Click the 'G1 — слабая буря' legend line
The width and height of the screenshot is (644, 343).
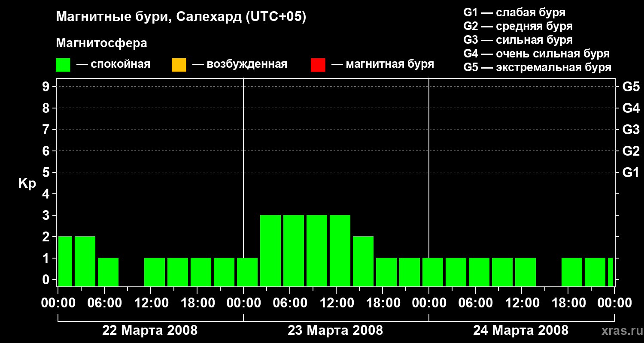point(514,12)
